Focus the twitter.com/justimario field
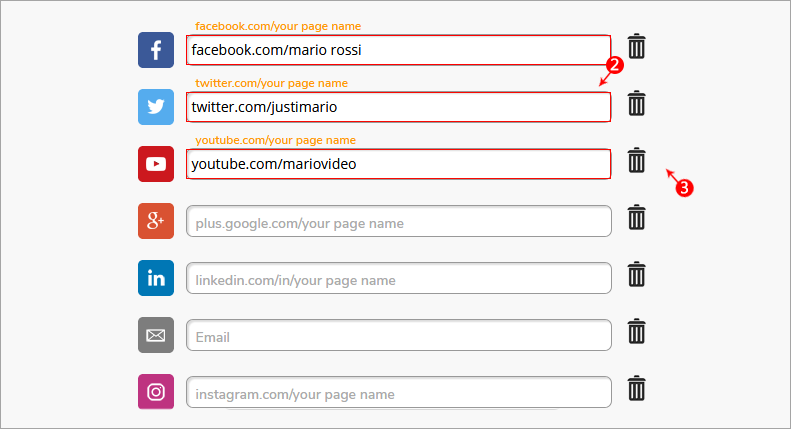 pos(399,107)
